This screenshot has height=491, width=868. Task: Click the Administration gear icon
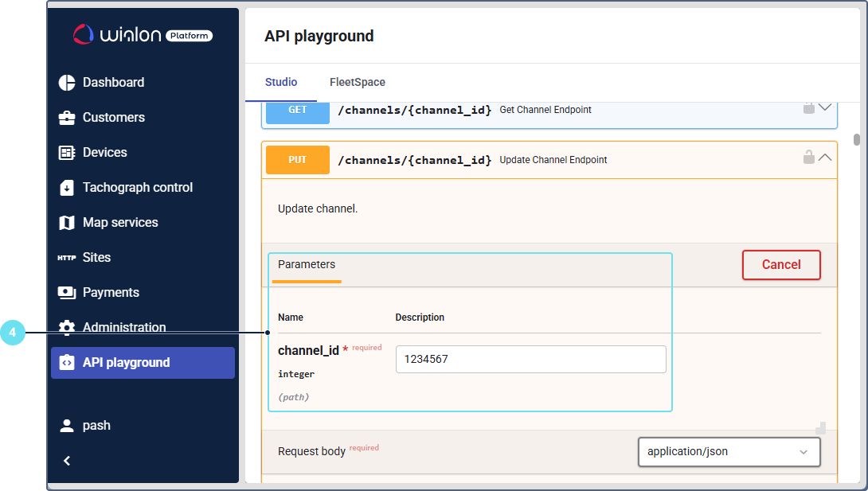[67, 327]
